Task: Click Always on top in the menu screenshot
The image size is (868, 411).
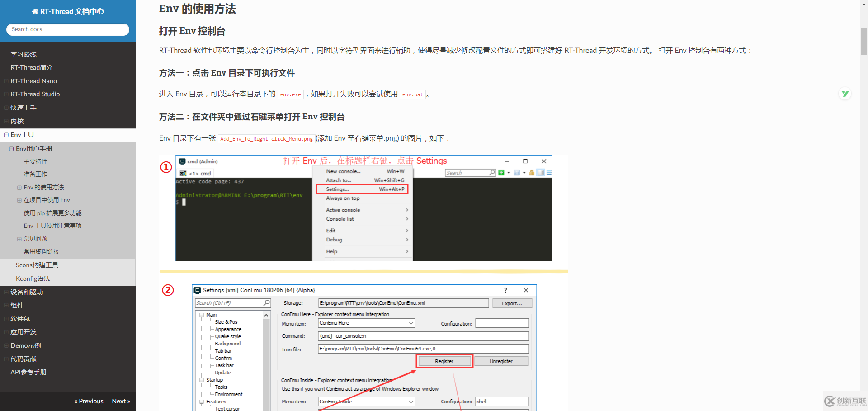Action: point(343,198)
